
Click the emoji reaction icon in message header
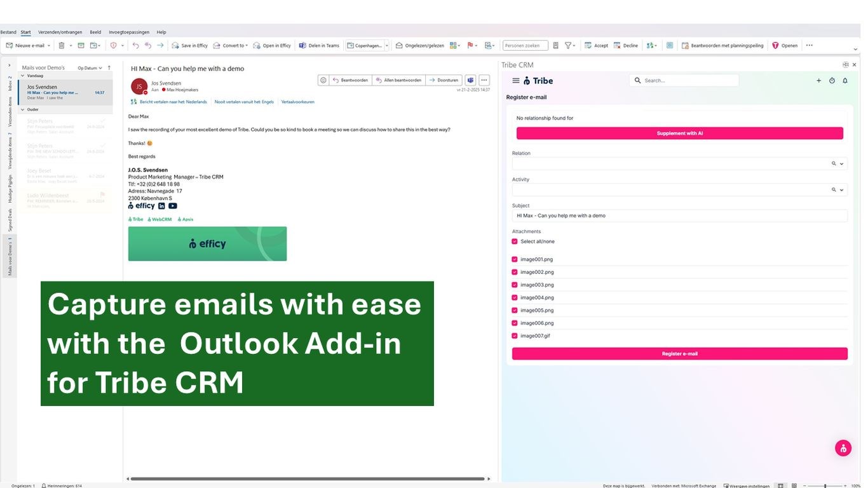[x=323, y=80]
